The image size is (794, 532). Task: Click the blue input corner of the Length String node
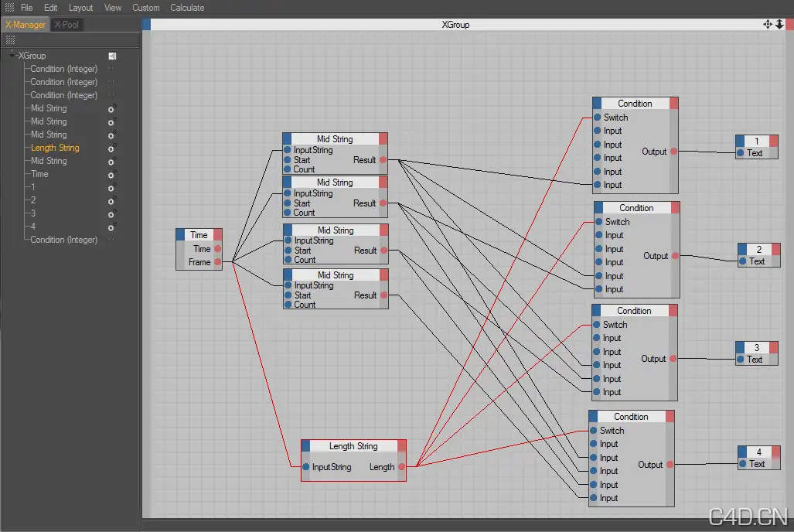click(306, 446)
